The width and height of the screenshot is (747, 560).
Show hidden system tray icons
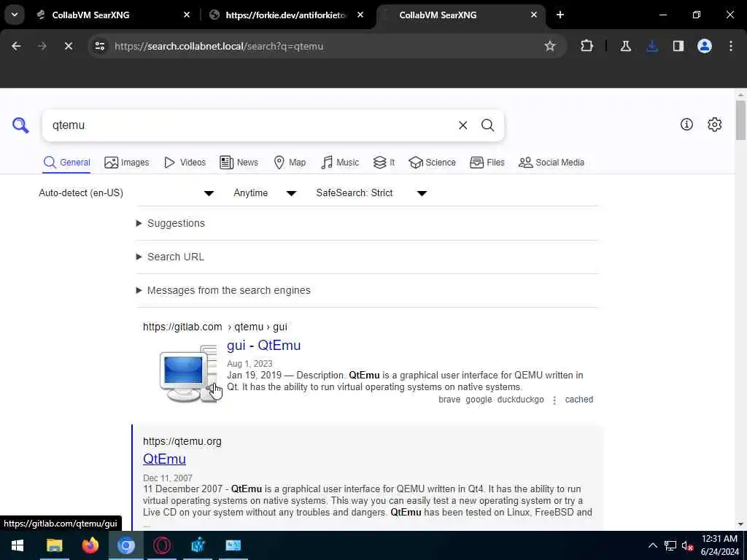pyautogui.click(x=653, y=545)
